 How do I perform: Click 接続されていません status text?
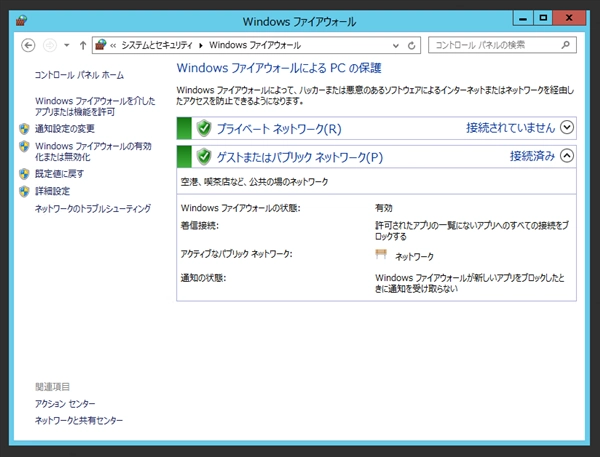tap(510, 127)
